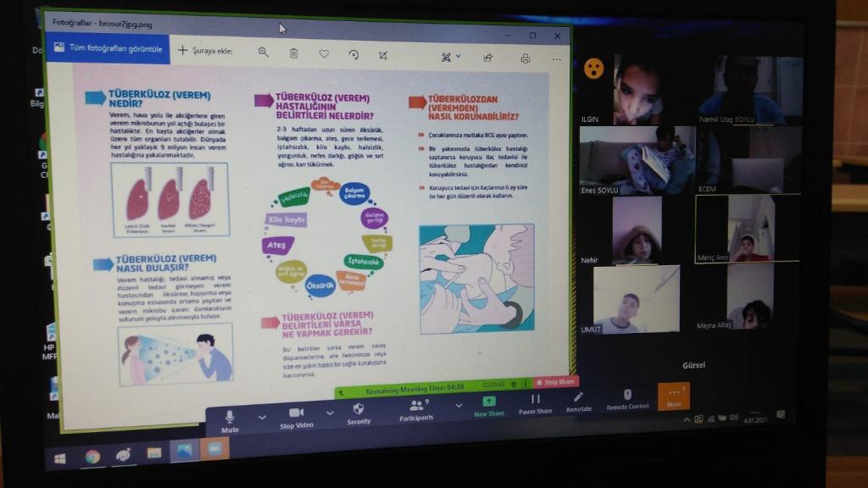Click the Kilo kaybı symptom bubble

pos(287,219)
